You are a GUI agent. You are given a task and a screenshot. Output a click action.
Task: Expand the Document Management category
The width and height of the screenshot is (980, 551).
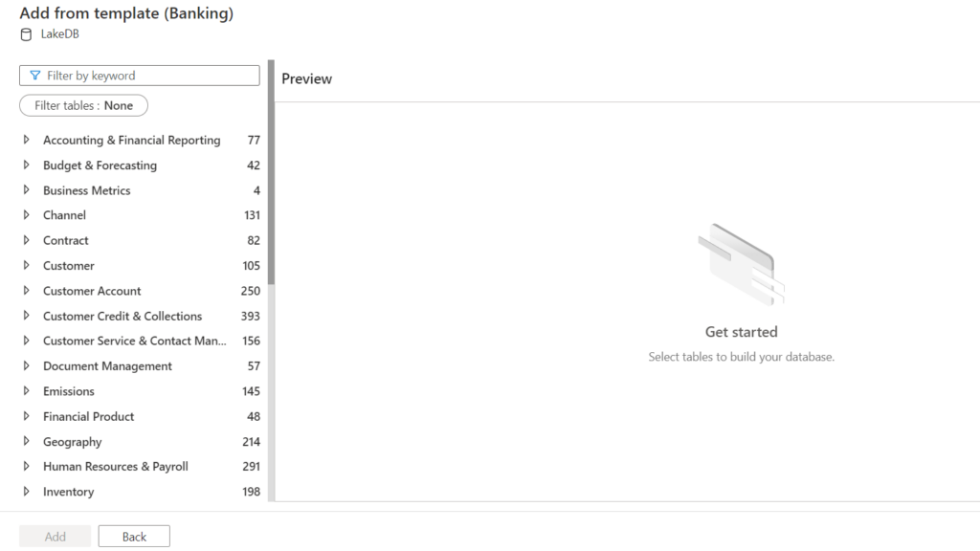coord(26,365)
